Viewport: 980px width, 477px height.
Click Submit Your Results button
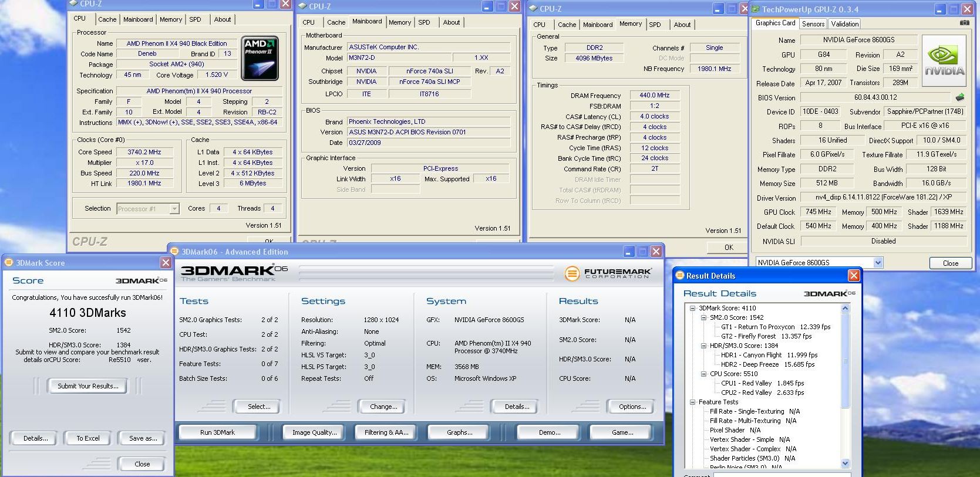[88, 385]
